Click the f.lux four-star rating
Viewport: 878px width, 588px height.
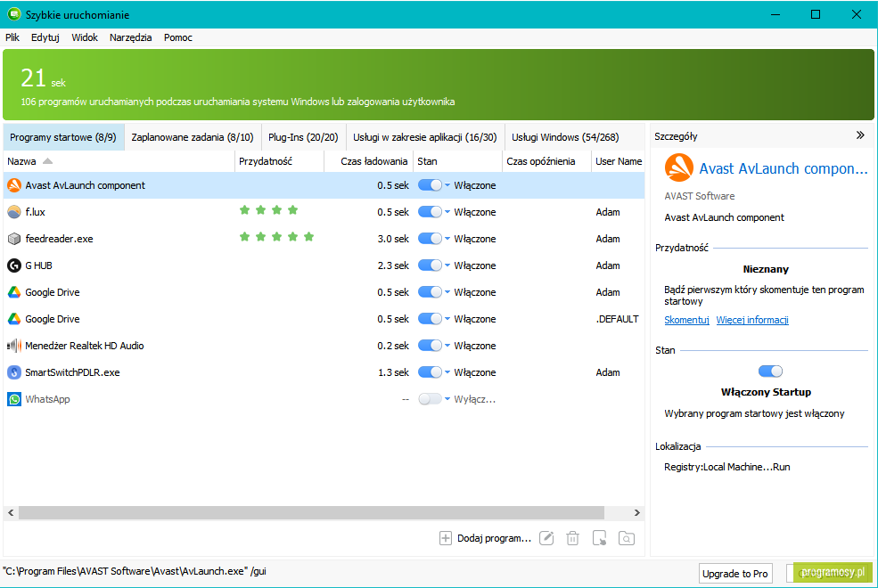[x=269, y=209]
